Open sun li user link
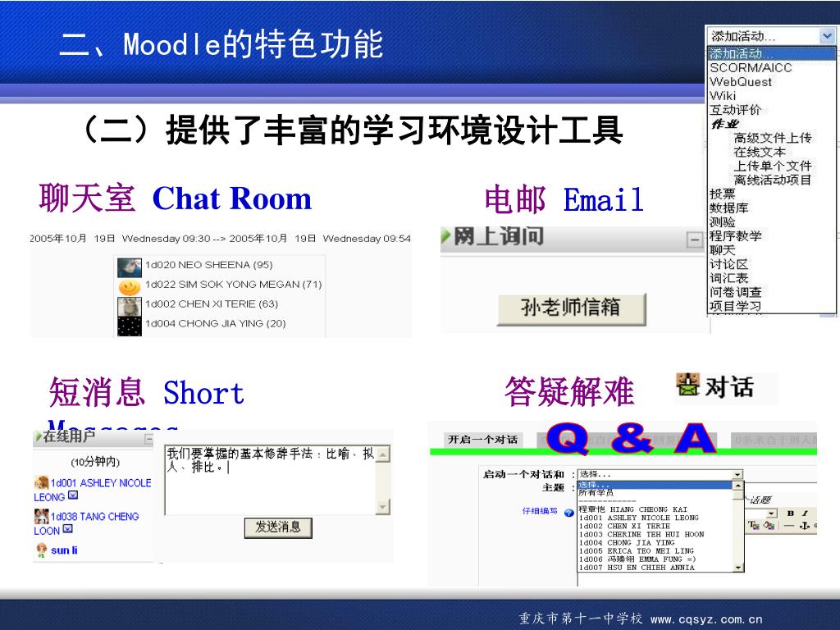This screenshot has width=840, height=630. [x=64, y=550]
